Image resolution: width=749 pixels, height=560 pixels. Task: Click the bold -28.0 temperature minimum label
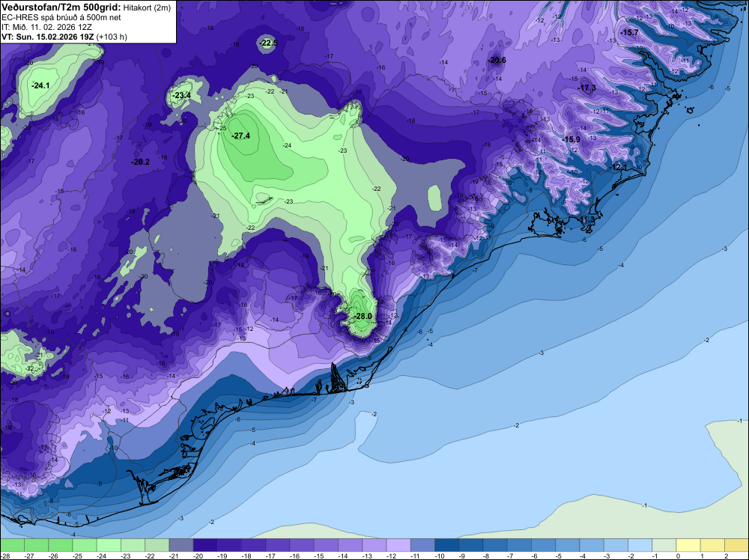coord(363,316)
